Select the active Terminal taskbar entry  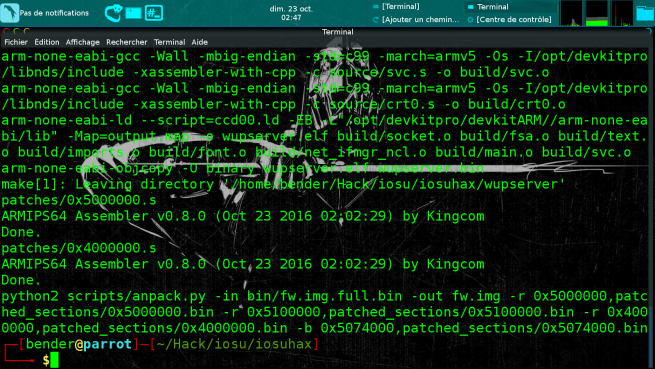click(510, 7)
